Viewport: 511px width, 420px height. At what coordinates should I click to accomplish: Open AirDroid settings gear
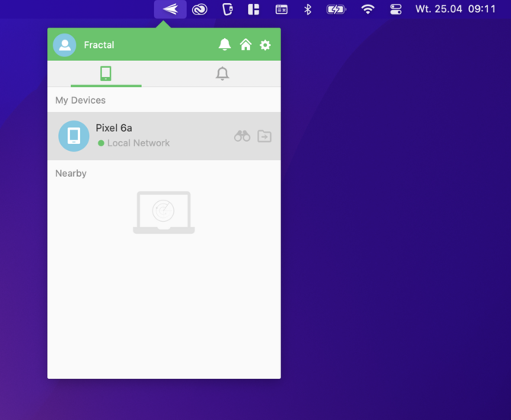(x=265, y=45)
